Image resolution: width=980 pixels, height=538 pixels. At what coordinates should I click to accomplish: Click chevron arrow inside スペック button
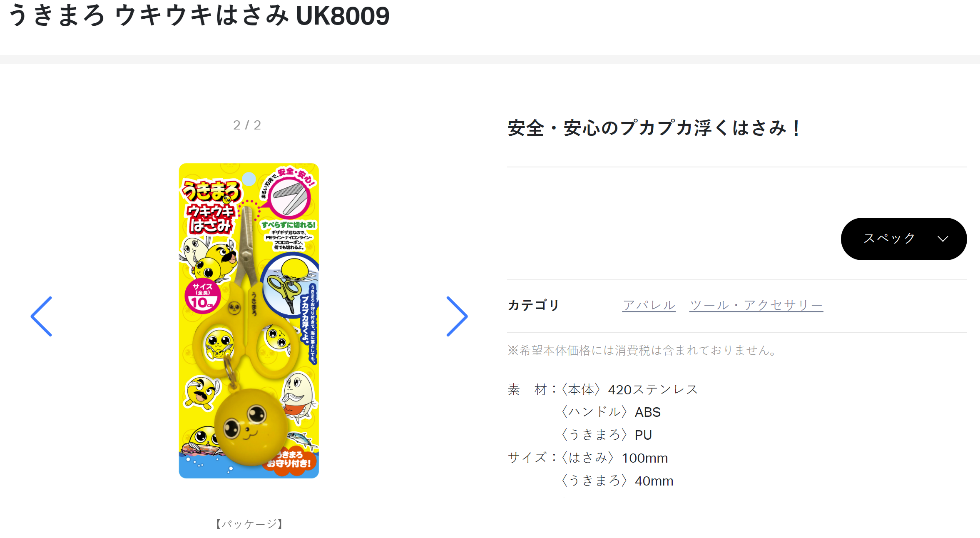coord(943,239)
